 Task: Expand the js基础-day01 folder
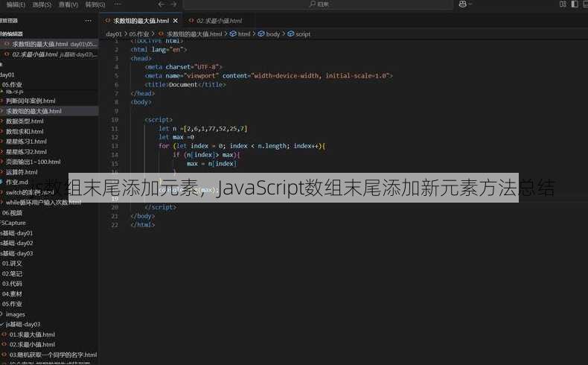click(x=17, y=233)
